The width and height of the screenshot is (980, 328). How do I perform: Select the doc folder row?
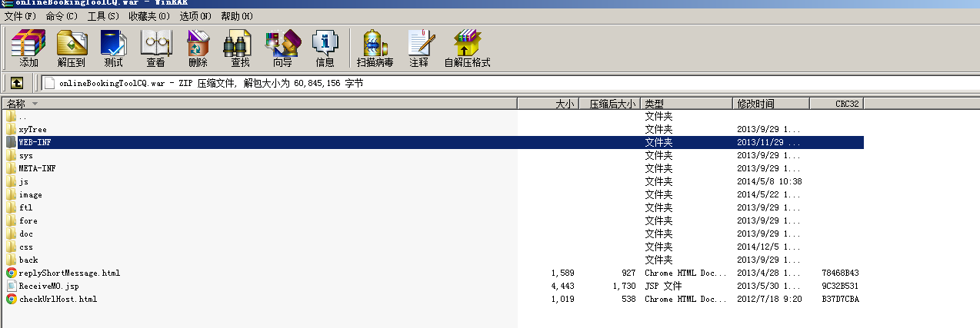point(433,234)
